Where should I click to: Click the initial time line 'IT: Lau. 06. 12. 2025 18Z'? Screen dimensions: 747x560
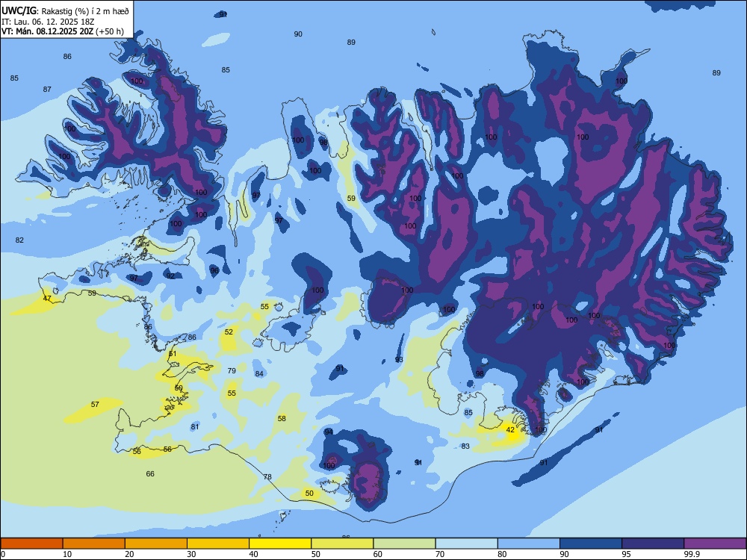[48, 22]
